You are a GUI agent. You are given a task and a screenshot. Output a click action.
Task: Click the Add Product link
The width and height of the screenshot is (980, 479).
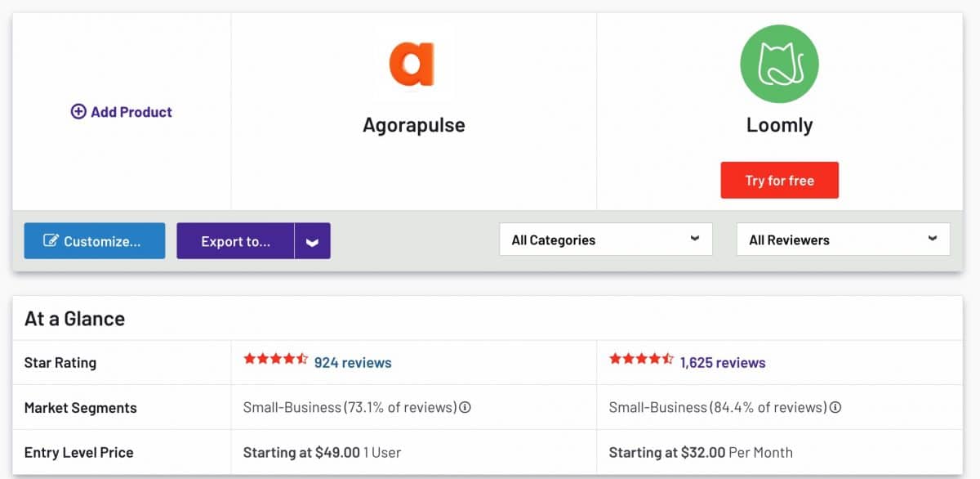coord(131,112)
